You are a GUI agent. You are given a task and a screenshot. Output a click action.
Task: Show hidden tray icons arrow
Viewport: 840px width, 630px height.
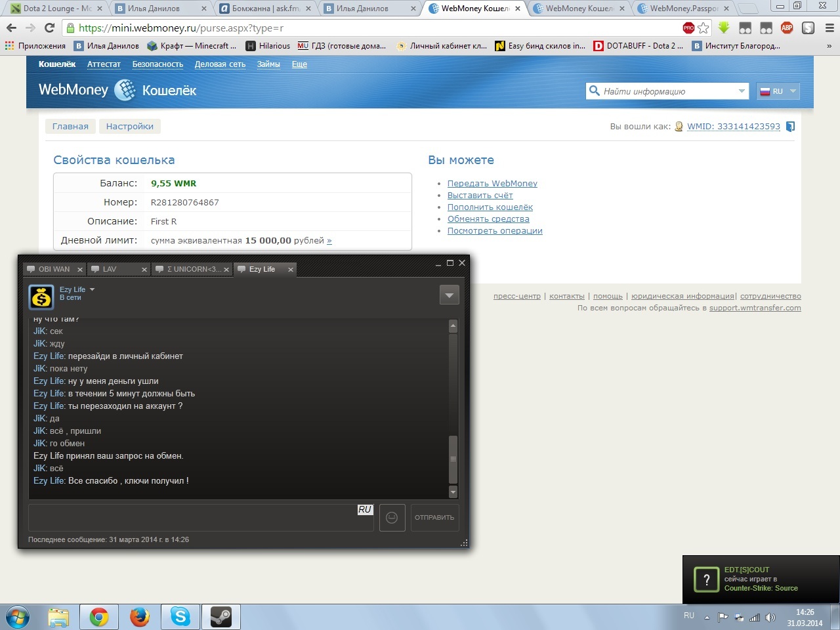pyautogui.click(x=707, y=618)
